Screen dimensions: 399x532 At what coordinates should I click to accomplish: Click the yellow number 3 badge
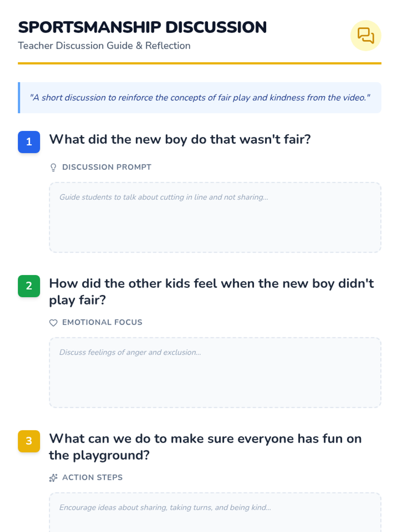(29, 441)
